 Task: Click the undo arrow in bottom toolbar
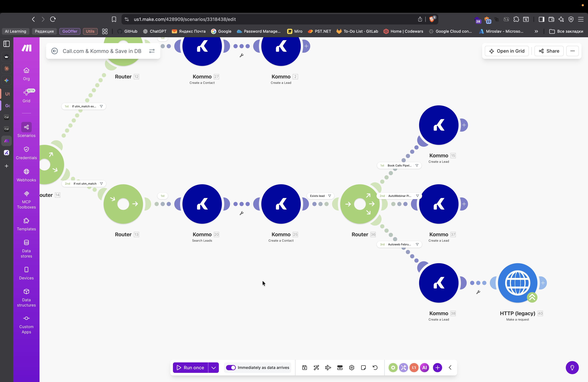[375, 367]
